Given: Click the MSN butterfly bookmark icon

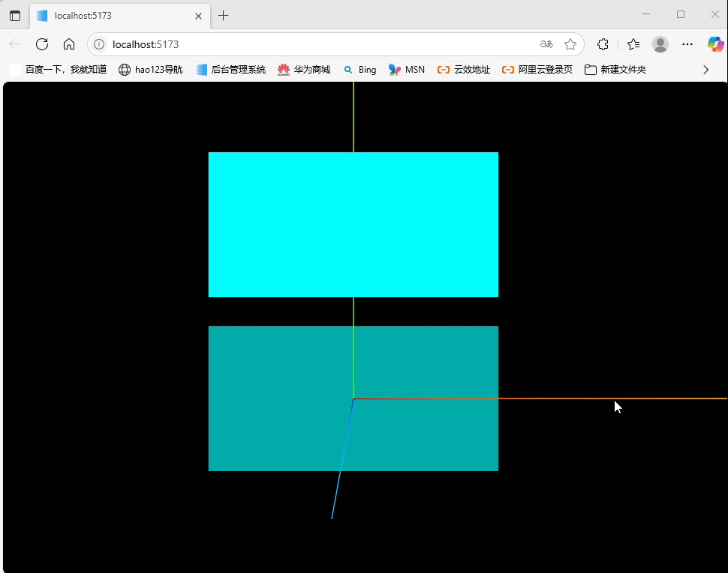Looking at the screenshot, I should click(393, 69).
